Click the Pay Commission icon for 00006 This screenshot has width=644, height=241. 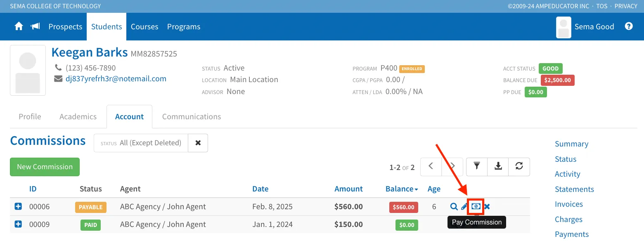click(476, 206)
